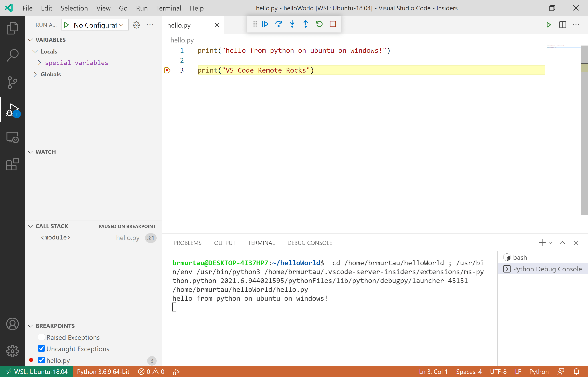Open Remote Explorer in activity bar
The height and width of the screenshot is (377, 588).
pos(12,137)
